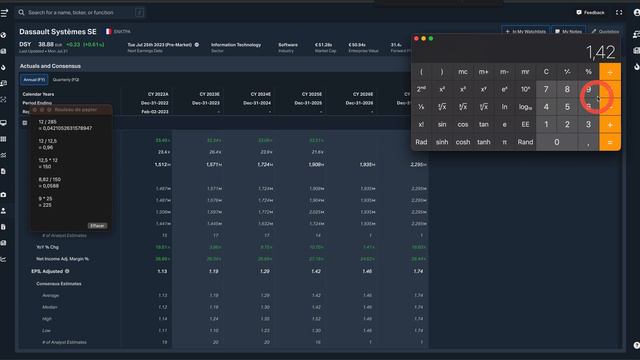Click the Calculator 3 key
This screenshot has height=360, width=640.
click(588, 124)
